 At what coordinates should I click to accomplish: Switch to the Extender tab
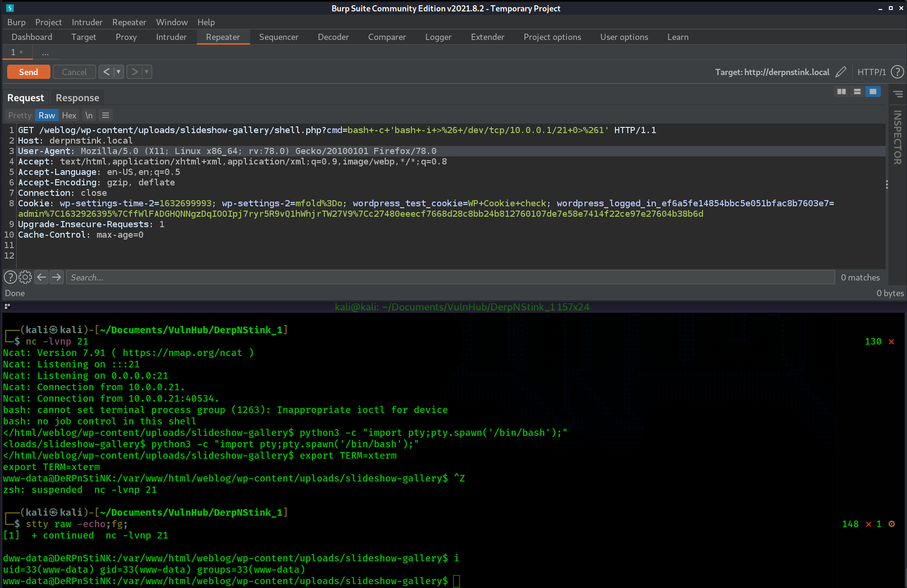(488, 37)
